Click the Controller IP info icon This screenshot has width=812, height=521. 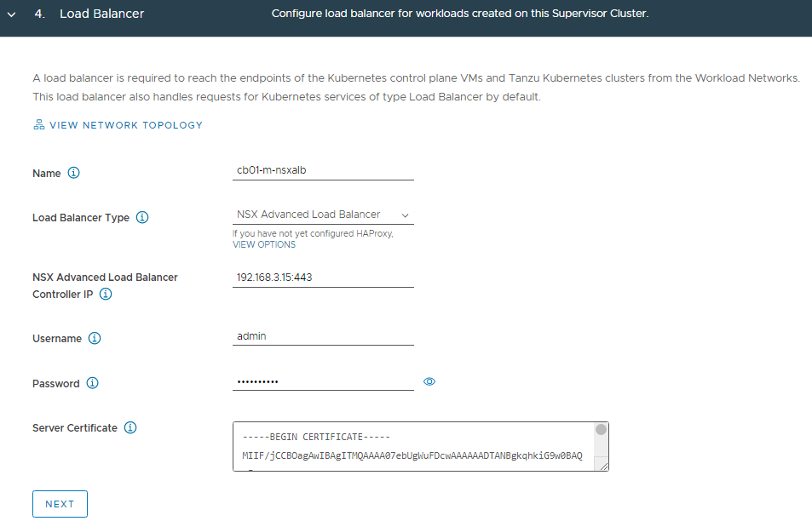click(x=106, y=295)
